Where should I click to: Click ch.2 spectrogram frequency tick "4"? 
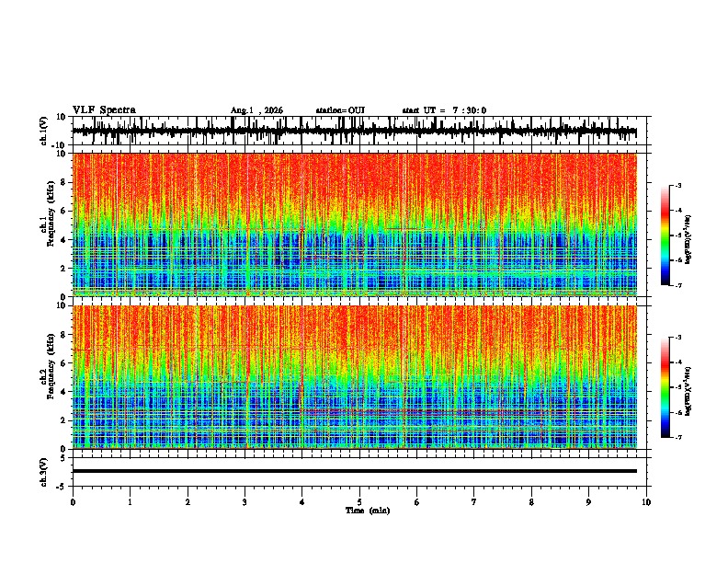click(x=65, y=392)
